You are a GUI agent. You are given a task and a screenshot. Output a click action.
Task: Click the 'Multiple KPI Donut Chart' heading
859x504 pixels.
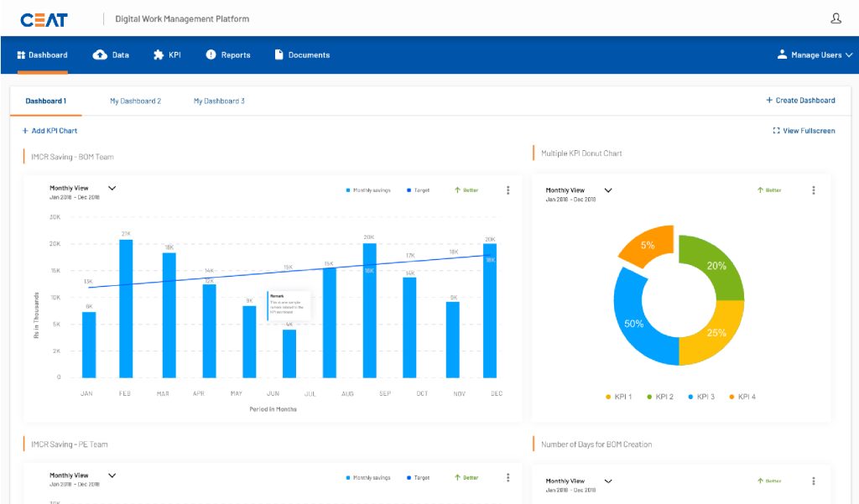[582, 153]
